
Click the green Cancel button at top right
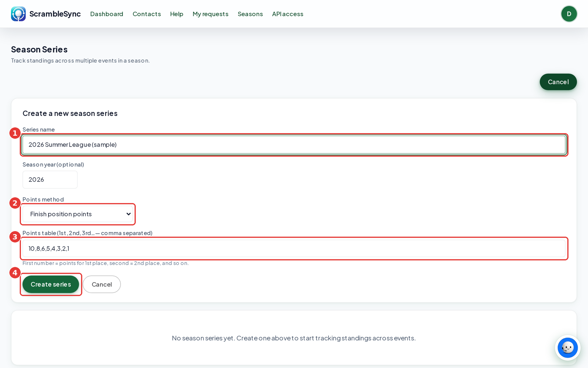tap(558, 82)
